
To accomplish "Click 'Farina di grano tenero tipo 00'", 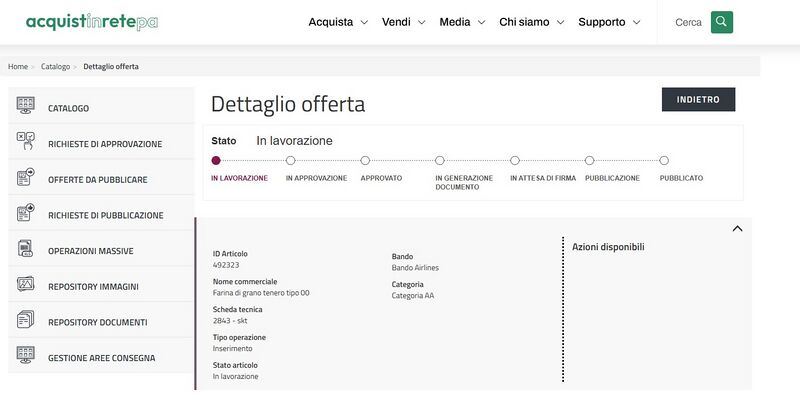I will [x=261, y=293].
